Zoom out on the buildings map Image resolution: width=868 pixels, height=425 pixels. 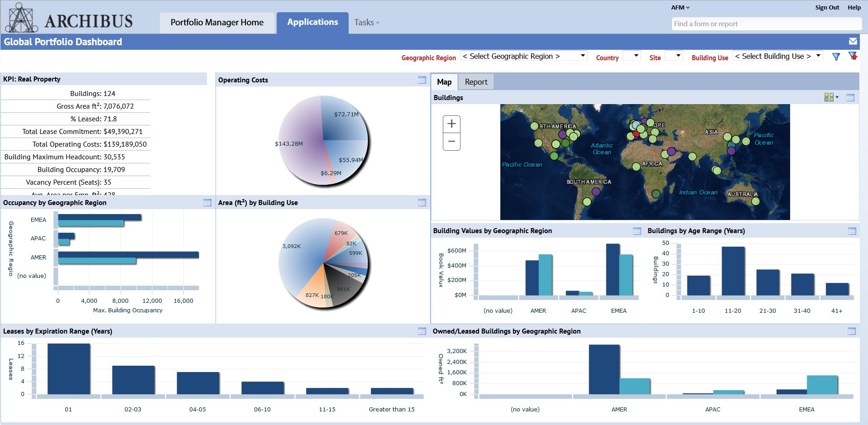tap(451, 142)
